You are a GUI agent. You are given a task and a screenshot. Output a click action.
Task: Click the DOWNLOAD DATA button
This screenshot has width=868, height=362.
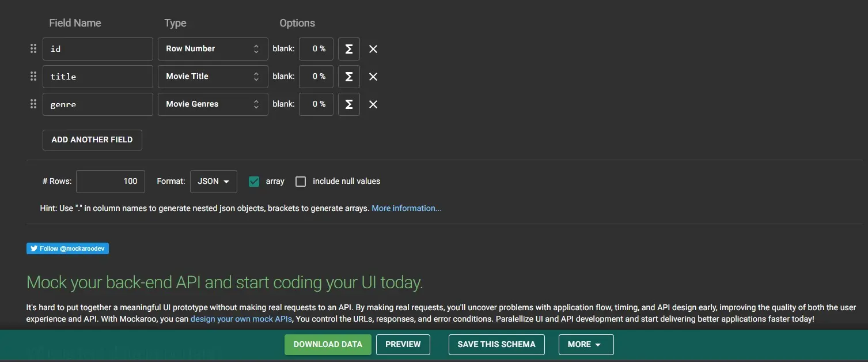327,344
